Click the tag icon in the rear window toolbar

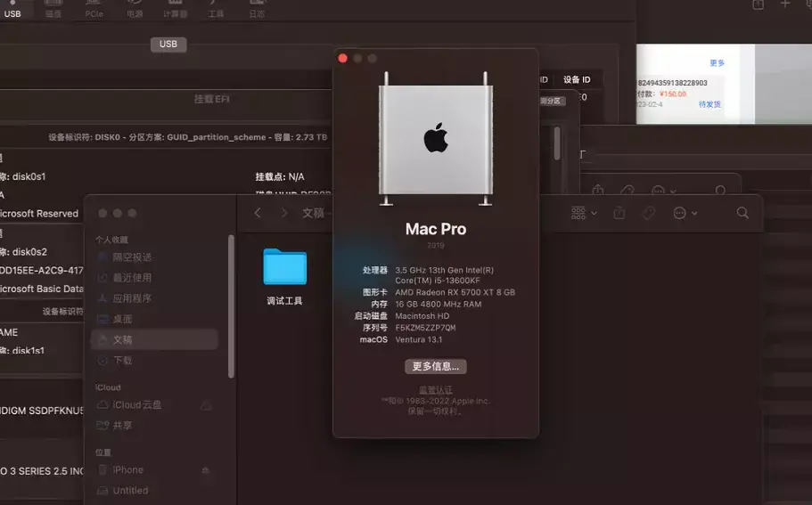(627, 190)
